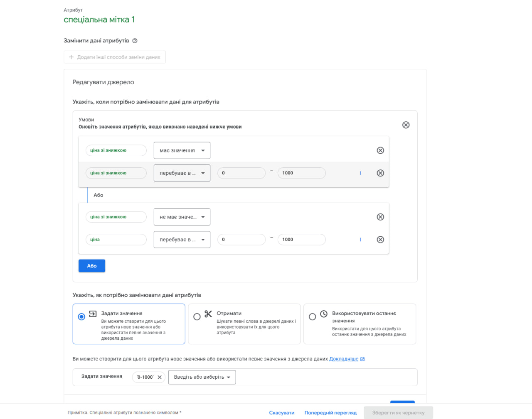532x419 pixels.
Task: Remove the entire conditions block with top X icon
Action: coord(406,125)
